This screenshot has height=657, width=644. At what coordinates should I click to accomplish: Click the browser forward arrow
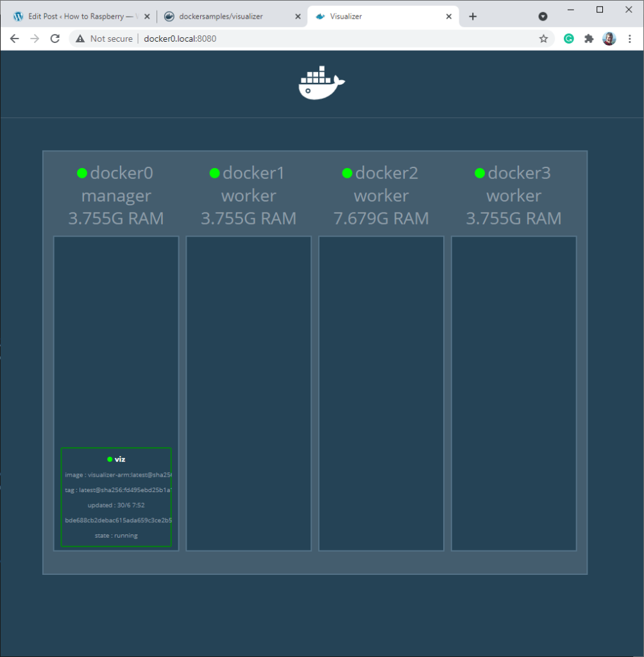coord(35,38)
